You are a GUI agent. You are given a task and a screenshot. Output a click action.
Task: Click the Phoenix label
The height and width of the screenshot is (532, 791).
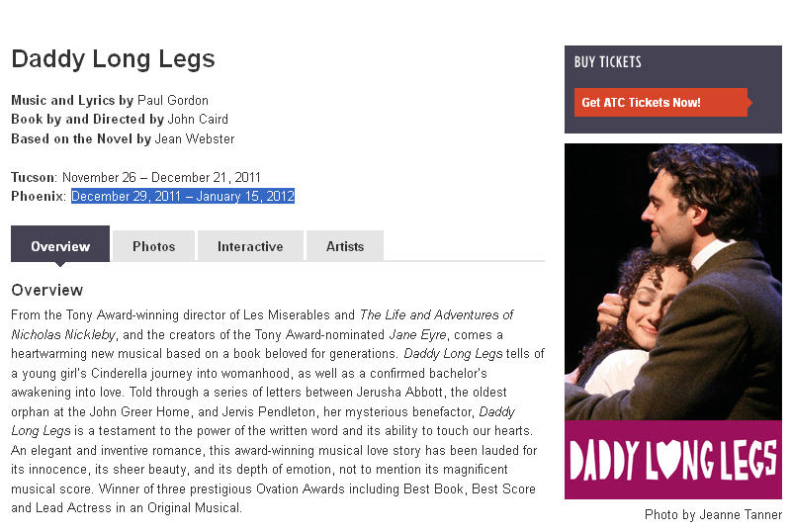click(x=39, y=196)
